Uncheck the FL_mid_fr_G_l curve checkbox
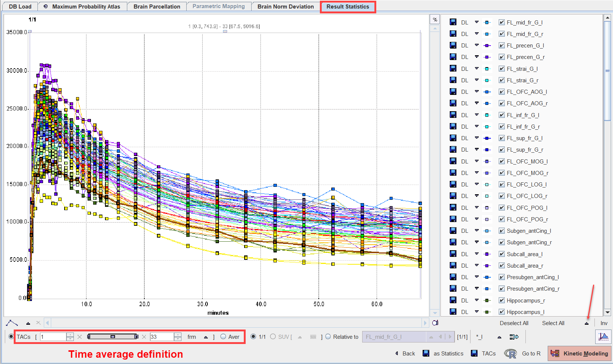This screenshot has height=364, width=613. (x=502, y=22)
